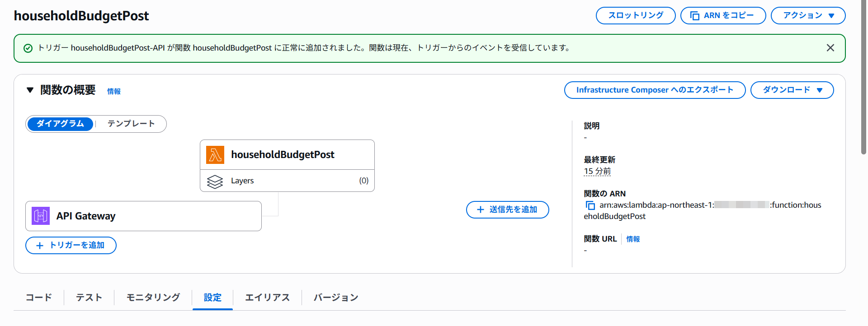868x326 pixels.
Task: Open 情報 link next to 関数 URL
Action: 633,239
